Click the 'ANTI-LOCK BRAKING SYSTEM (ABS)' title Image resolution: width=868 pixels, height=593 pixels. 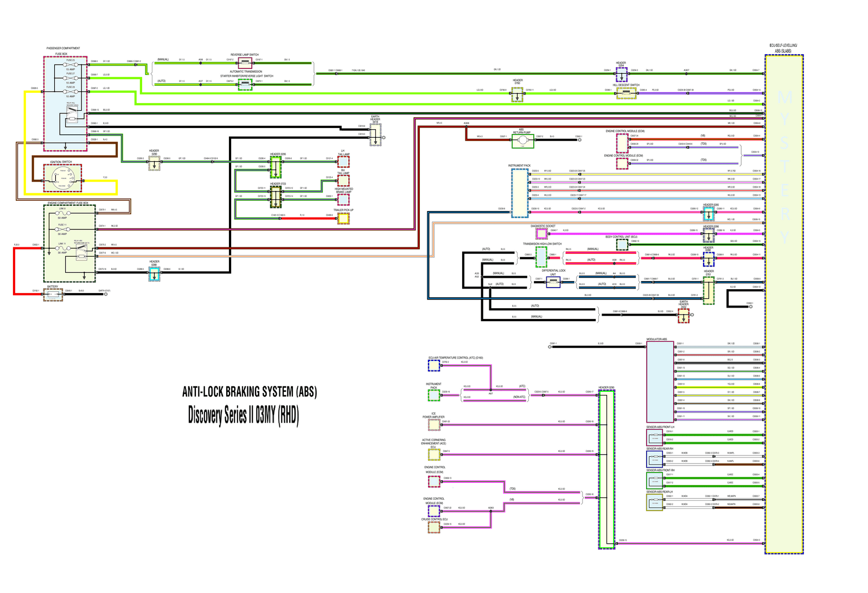pos(250,392)
